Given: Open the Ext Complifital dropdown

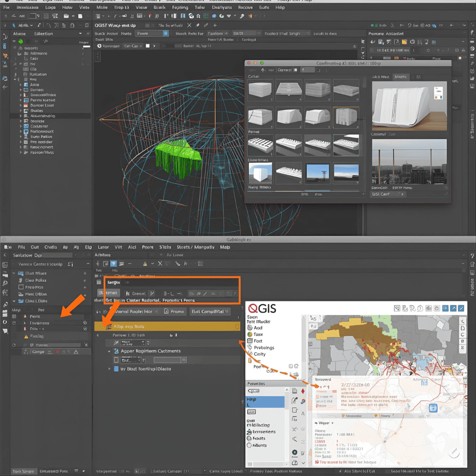Looking at the screenshot, I should tap(210, 312).
